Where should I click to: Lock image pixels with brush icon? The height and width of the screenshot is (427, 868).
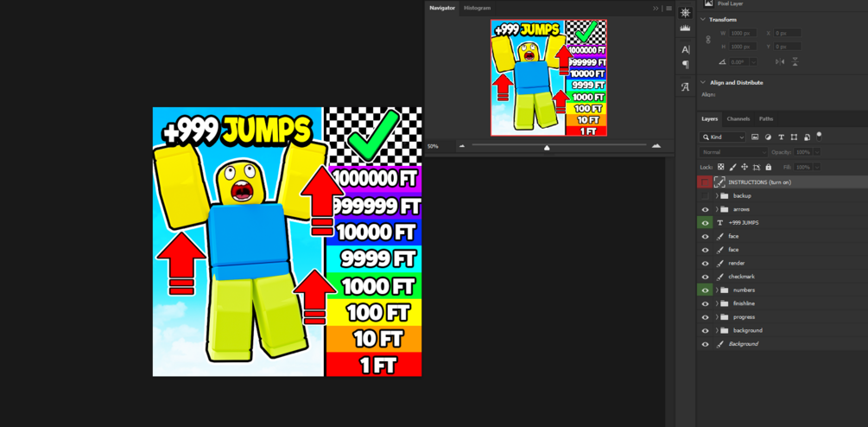point(733,167)
